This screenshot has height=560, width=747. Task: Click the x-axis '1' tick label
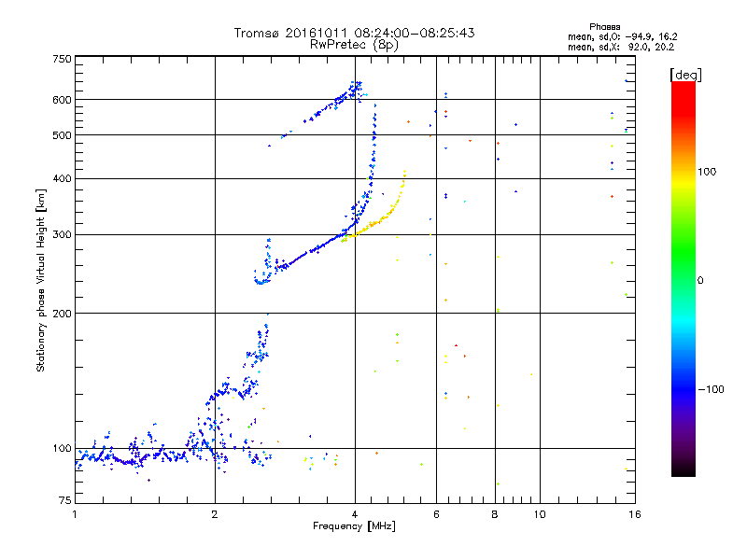(75, 514)
